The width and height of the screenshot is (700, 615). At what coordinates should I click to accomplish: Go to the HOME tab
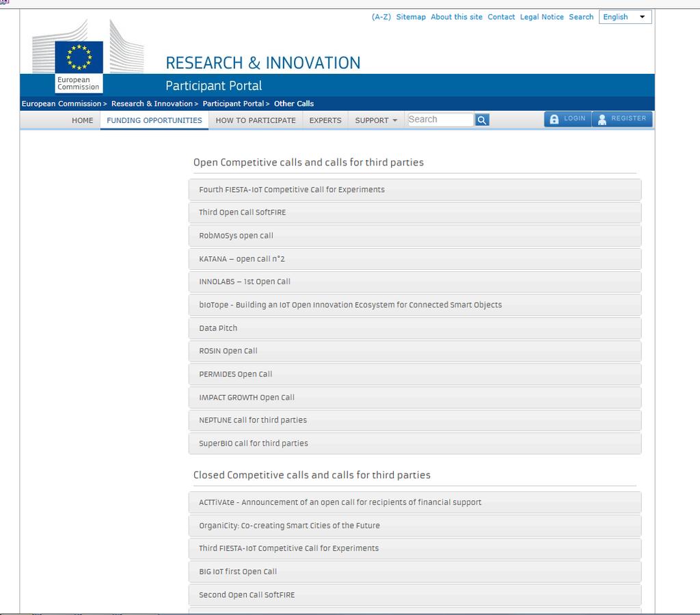coord(83,120)
